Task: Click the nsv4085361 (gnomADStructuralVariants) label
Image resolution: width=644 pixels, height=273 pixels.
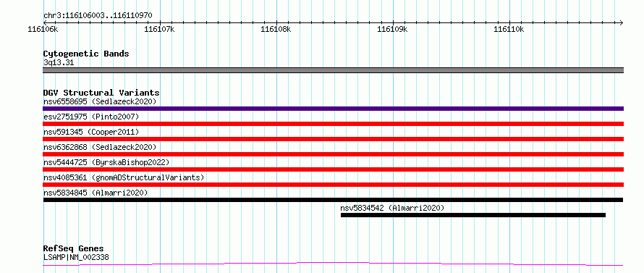Action: 124,177
